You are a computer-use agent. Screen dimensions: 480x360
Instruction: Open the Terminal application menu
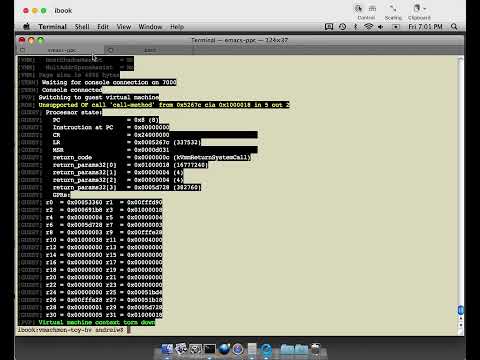click(x=52, y=27)
